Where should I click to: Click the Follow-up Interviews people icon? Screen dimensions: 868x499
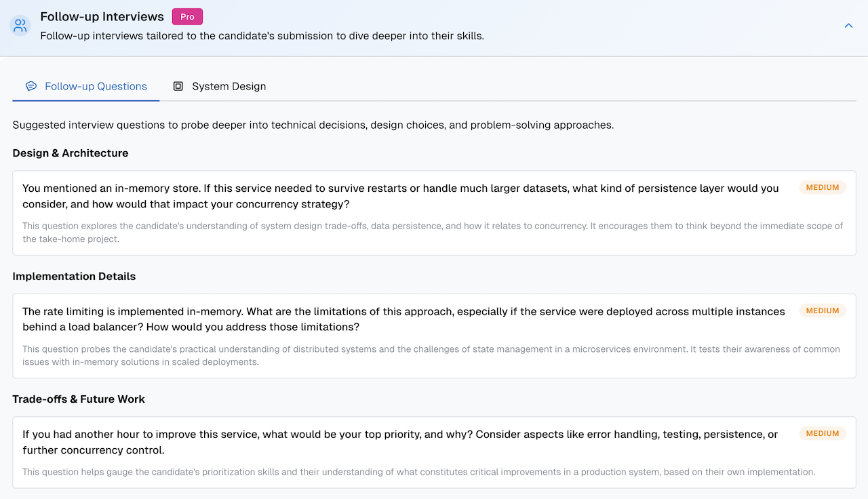[x=20, y=26]
